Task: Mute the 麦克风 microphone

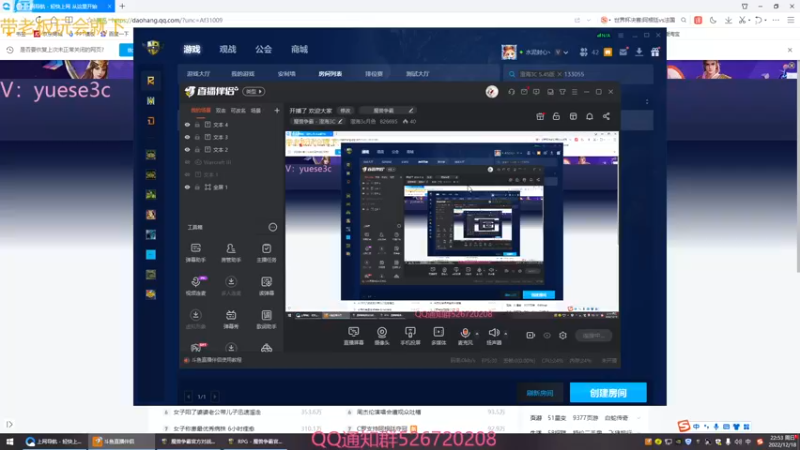Action: [465, 336]
